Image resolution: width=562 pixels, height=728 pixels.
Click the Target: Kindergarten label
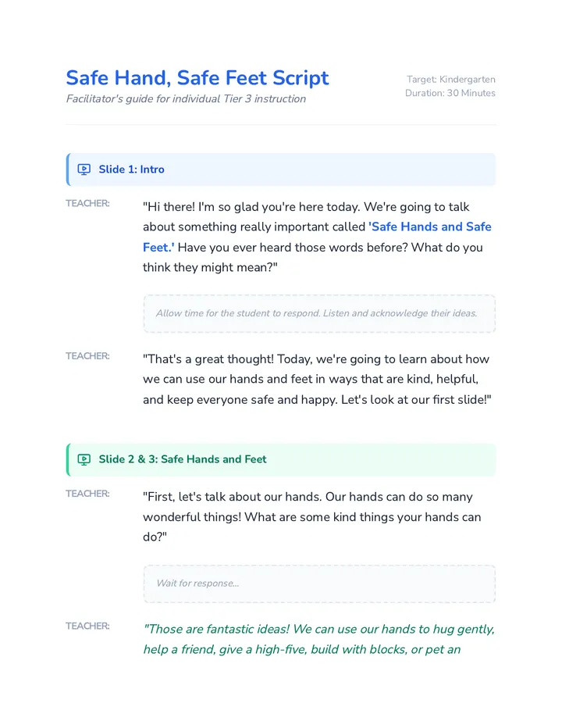(x=451, y=80)
